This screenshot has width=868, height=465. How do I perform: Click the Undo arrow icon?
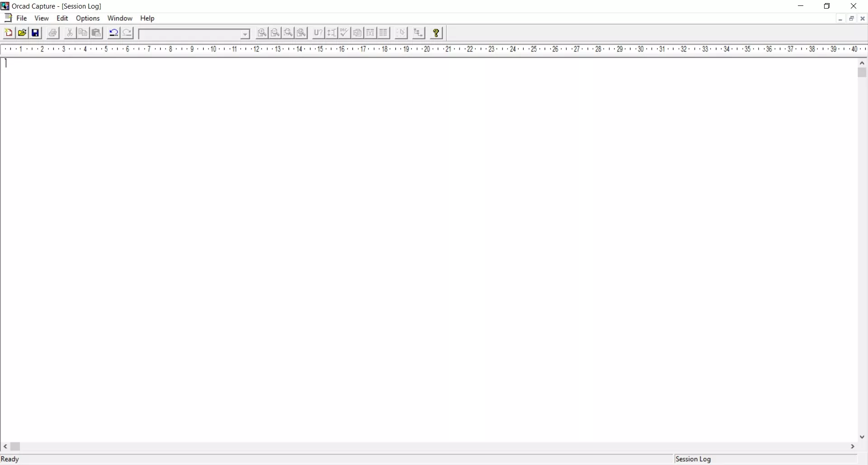click(x=114, y=33)
